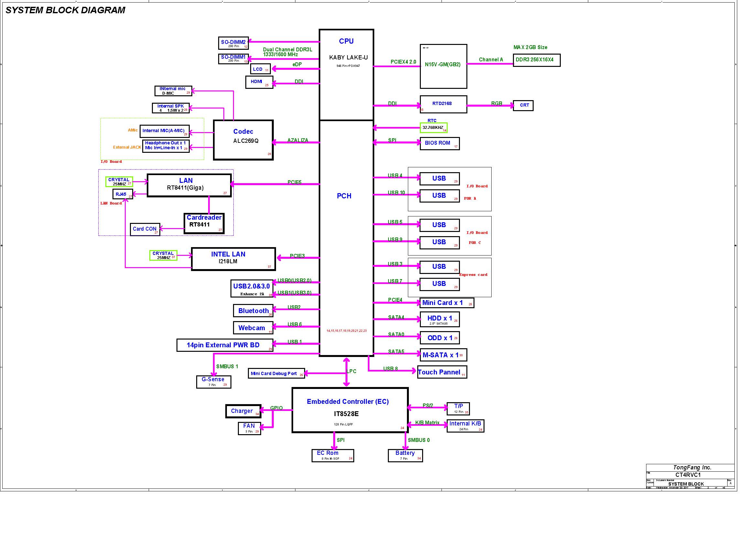Select the "HDD x 1" block
Image resolution: width=756 pixels, height=534 pixels.
(440, 319)
